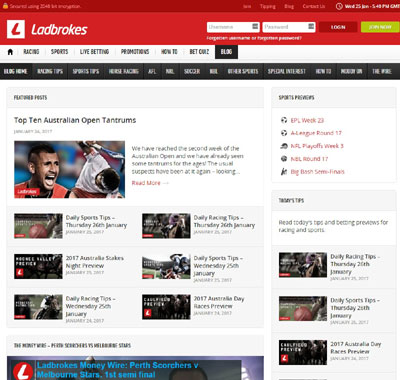
Task: Select the cricket icon beside Big Bash Semi-Finals
Action: pyautogui.click(x=284, y=172)
